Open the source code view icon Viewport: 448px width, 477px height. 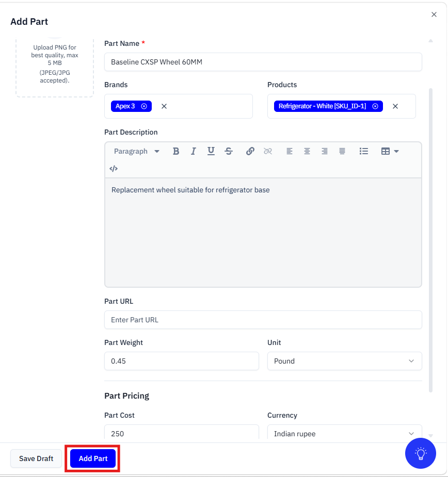click(114, 169)
